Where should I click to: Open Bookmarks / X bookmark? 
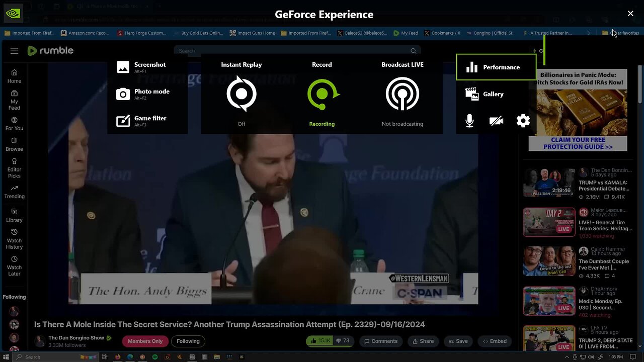pyautogui.click(x=442, y=33)
